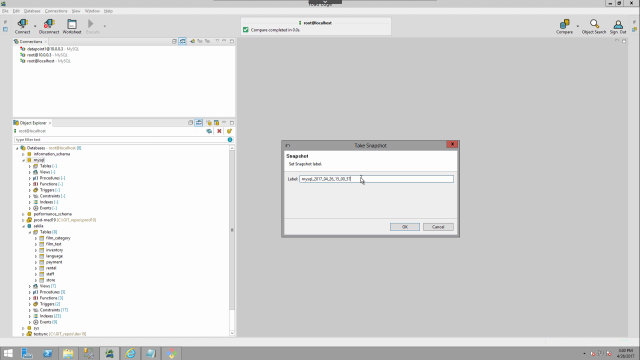The width and height of the screenshot is (640, 360).
Task: Open dropdown arrow next to Connect
Action: pos(35,26)
